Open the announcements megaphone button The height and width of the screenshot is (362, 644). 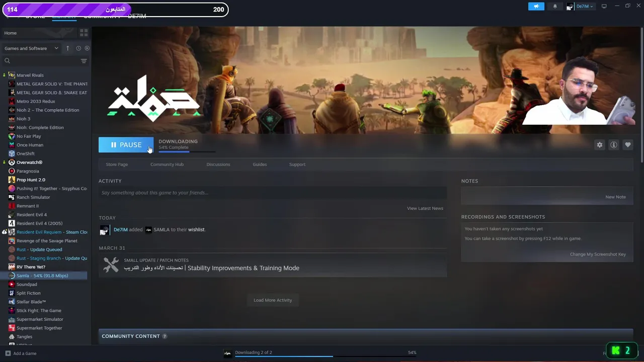pyautogui.click(x=536, y=6)
